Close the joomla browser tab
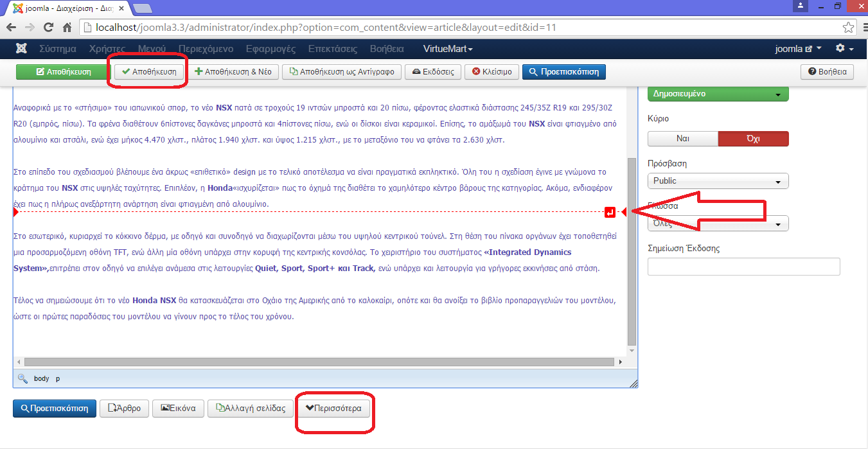 pyautogui.click(x=121, y=8)
